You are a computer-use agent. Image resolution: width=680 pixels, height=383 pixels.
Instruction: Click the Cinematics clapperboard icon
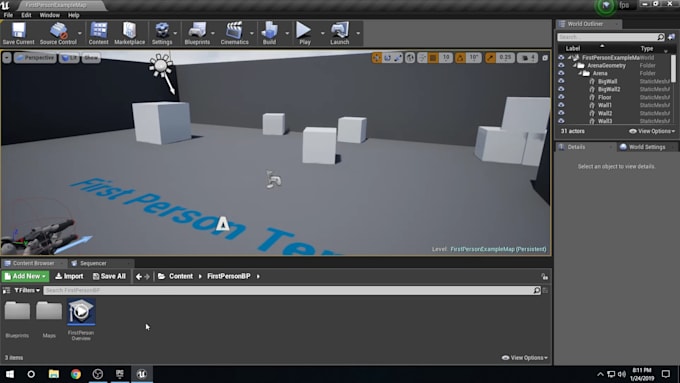(234, 33)
